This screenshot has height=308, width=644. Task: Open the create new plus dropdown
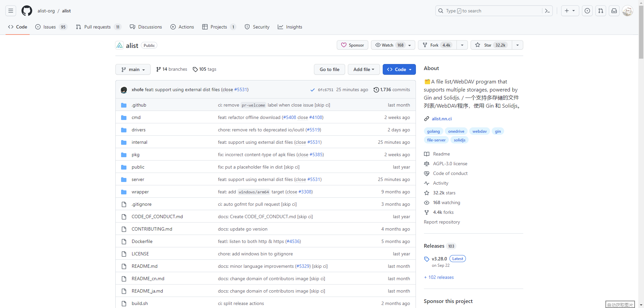point(570,11)
